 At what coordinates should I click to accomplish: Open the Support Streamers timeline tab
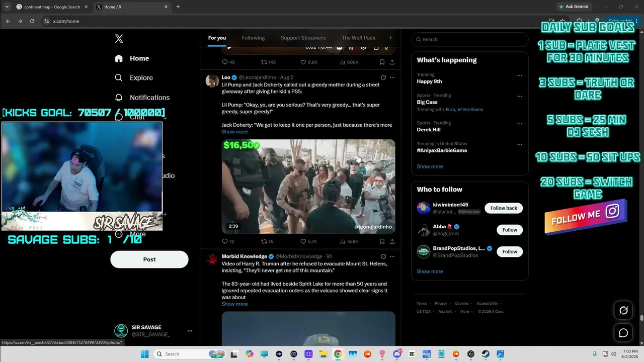tap(303, 38)
